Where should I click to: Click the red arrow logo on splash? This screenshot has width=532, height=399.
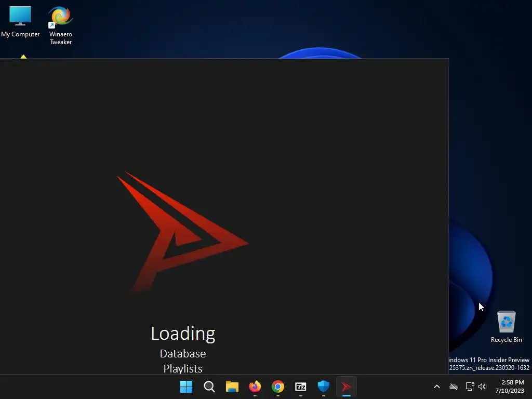[x=182, y=233]
